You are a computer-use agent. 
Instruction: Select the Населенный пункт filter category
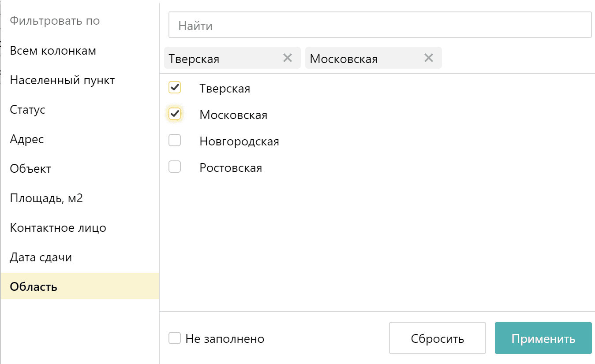point(62,80)
